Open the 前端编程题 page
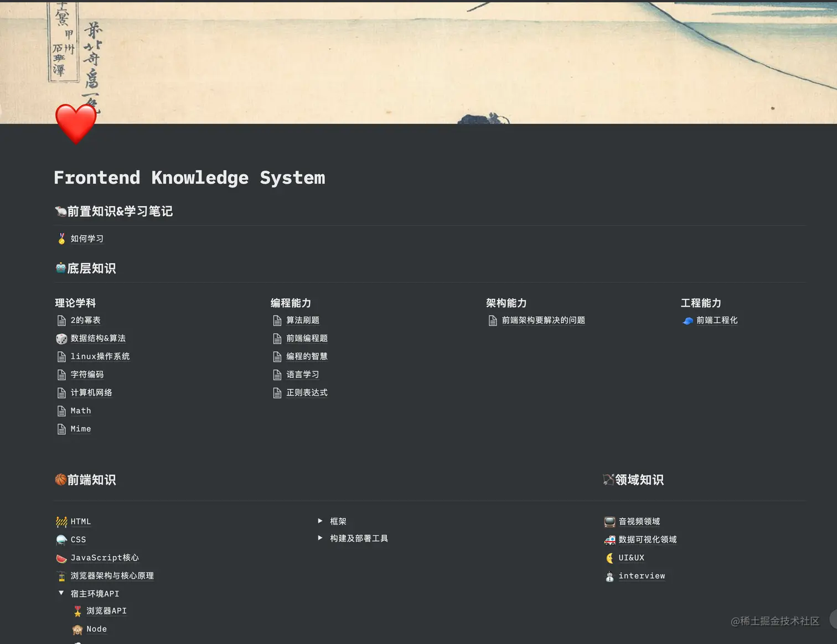837x644 pixels. point(307,339)
